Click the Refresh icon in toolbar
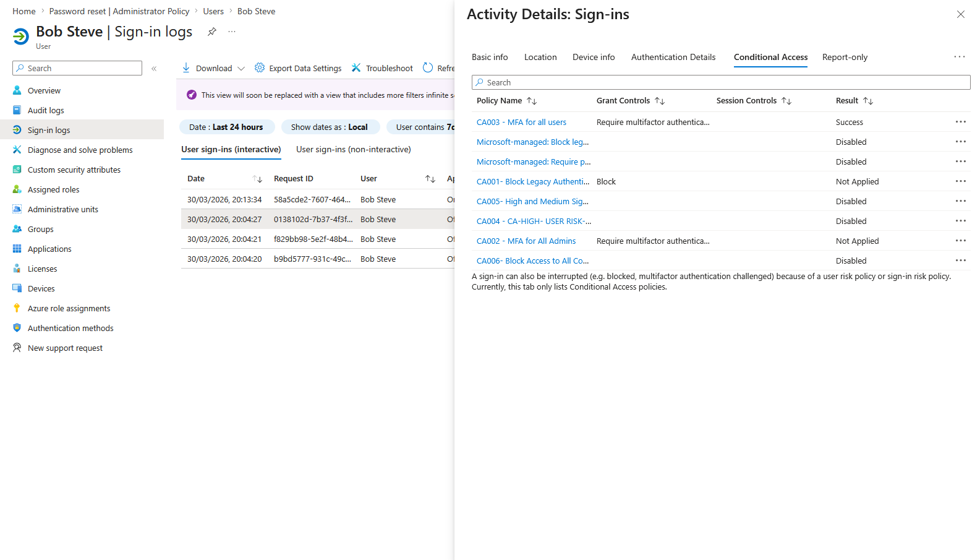Screen dimensions: 980x560 [428, 67]
